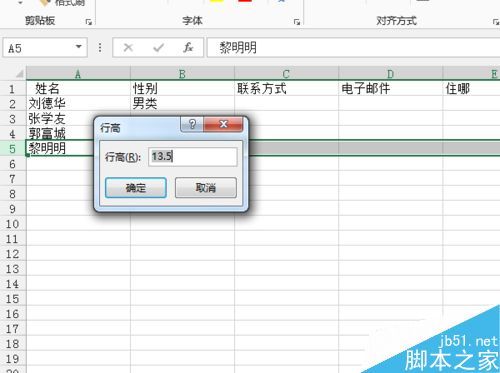Select row 15 header

pos(13,299)
